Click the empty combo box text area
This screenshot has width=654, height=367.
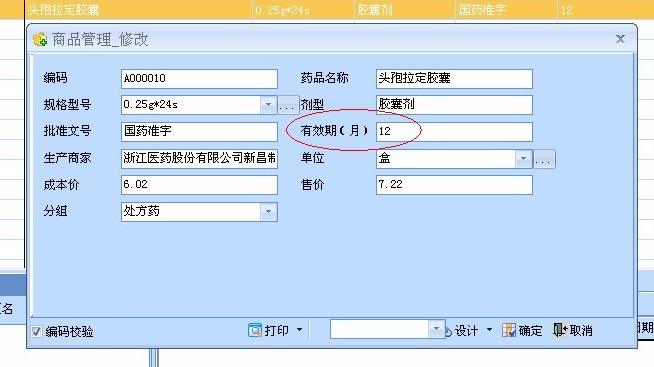pyautogui.click(x=379, y=329)
